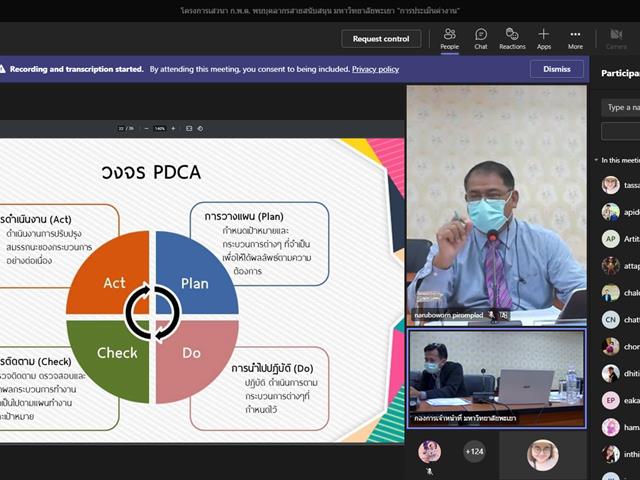This screenshot has height=480, width=640.
Task: Click the fit-to-page icon in document toolbar
Action: pyautogui.click(x=189, y=129)
